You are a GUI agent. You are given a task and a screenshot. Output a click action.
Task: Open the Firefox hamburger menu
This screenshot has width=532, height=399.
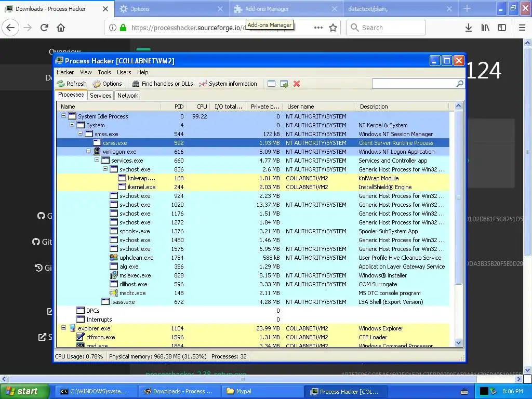coord(522,28)
